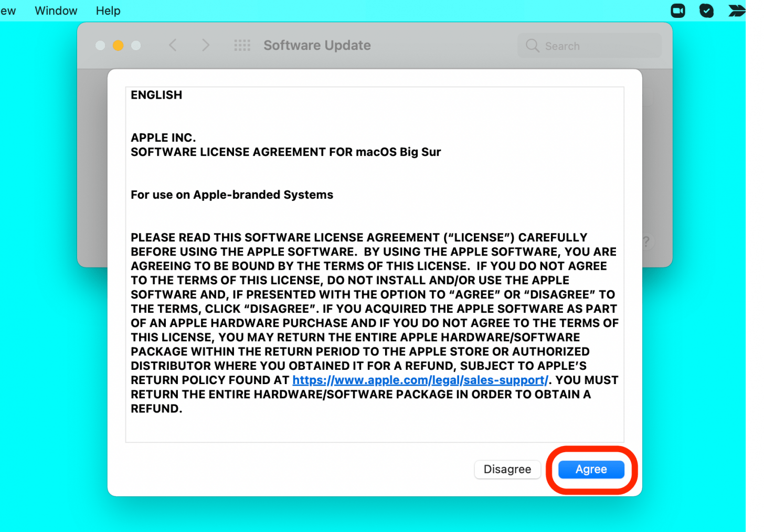Screen dimensions: 764x532
Task: Click the Agree button
Action: [591, 469]
